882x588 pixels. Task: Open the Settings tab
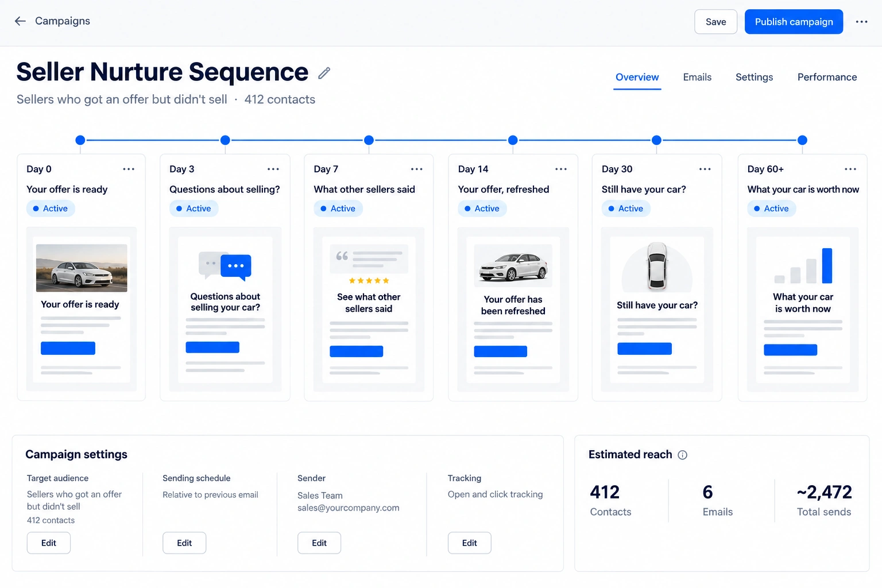click(754, 77)
